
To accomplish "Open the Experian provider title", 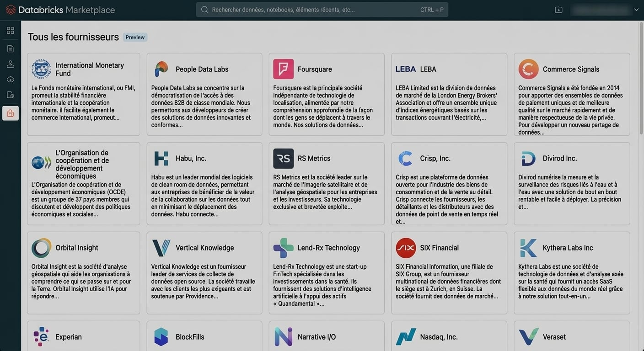I will pos(69,337).
